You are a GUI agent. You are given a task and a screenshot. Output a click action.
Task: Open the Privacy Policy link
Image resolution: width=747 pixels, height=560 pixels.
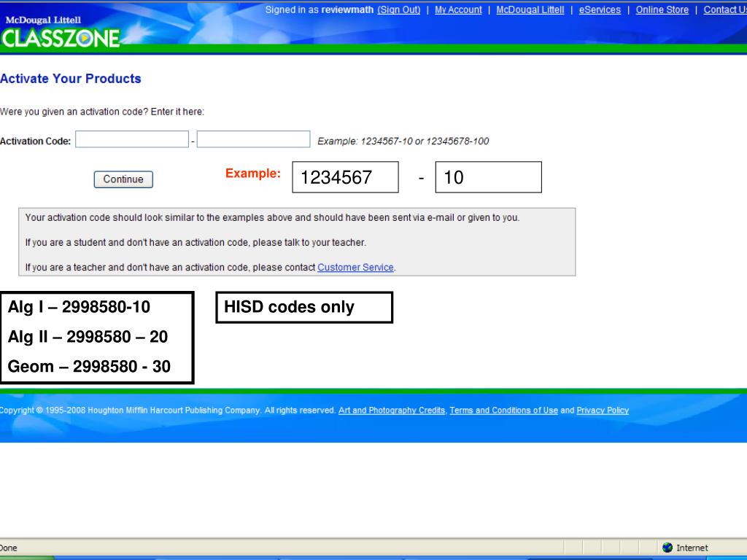tap(603, 411)
